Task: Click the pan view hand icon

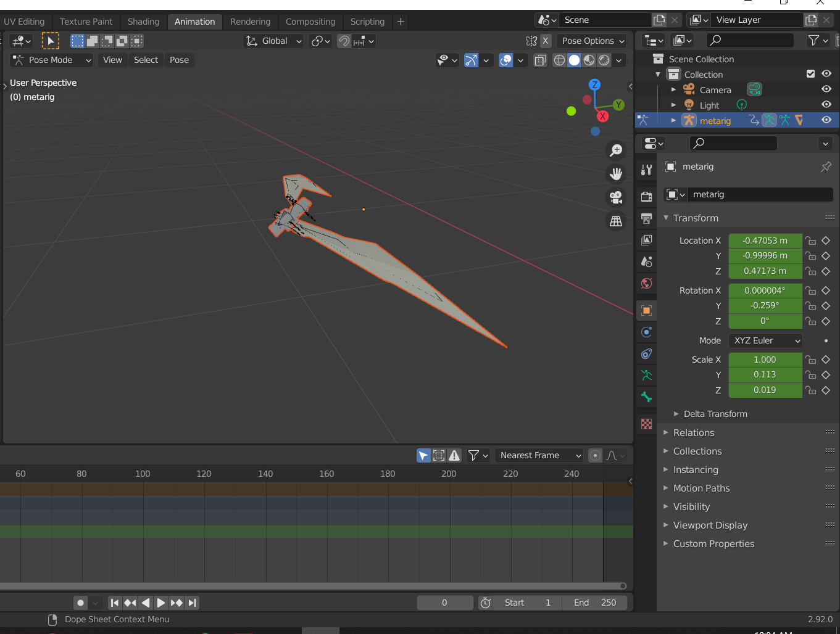Action: pos(615,174)
